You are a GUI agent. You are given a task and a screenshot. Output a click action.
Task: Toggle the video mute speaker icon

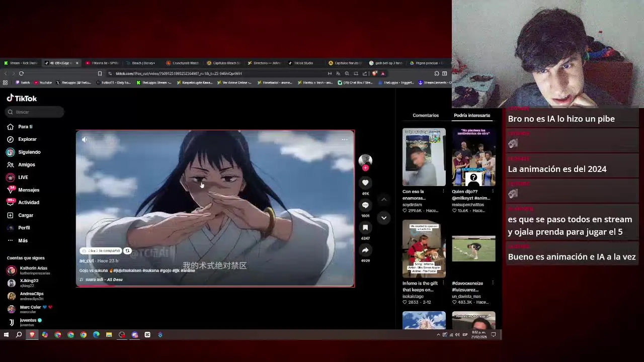point(85,140)
